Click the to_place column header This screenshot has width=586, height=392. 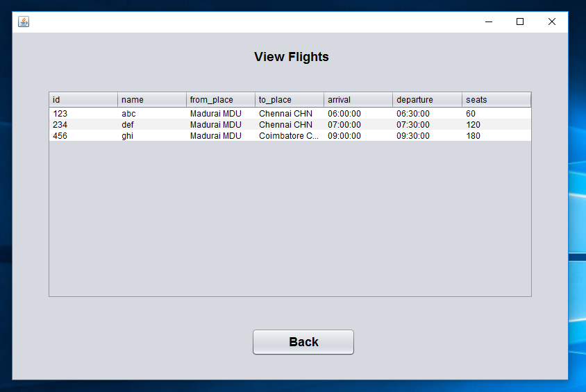click(x=290, y=100)
